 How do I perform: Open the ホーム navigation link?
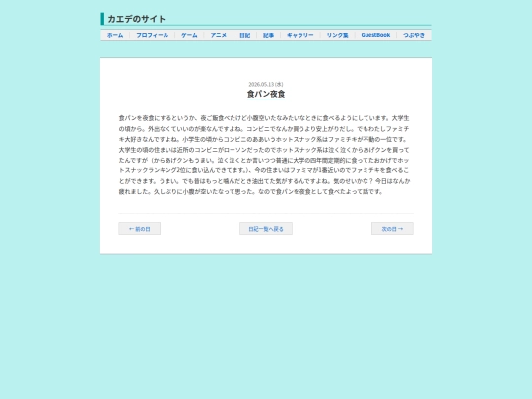click(x=115, y=35)
